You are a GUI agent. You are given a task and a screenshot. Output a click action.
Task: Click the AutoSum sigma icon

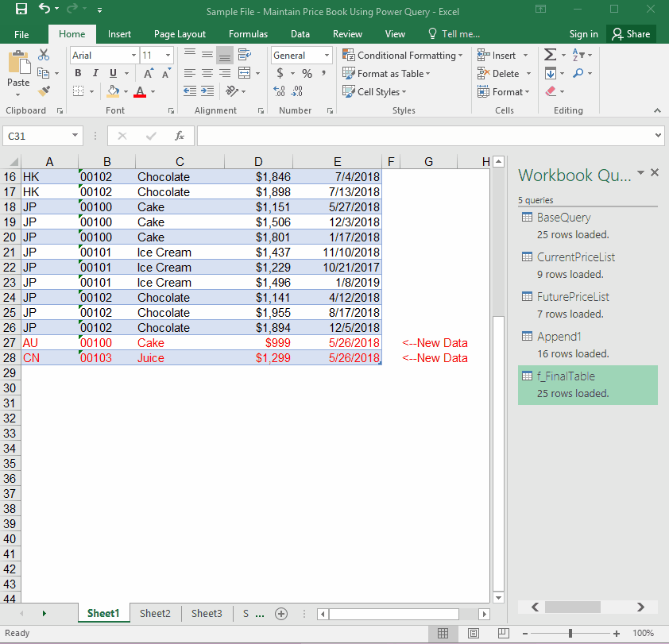click(550, 55)
